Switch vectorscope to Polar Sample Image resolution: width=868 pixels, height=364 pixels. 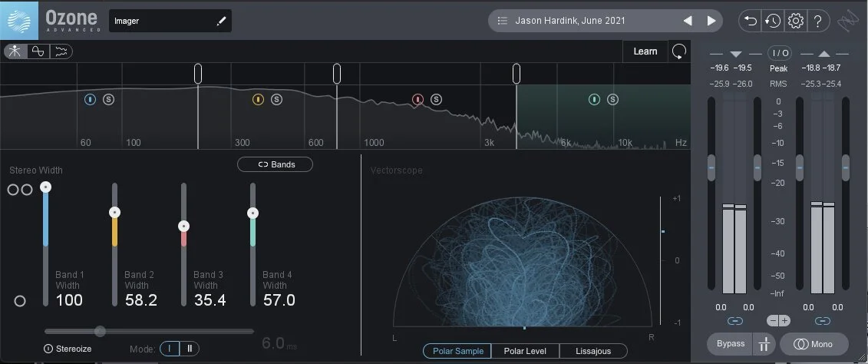[x=457, y=351]
